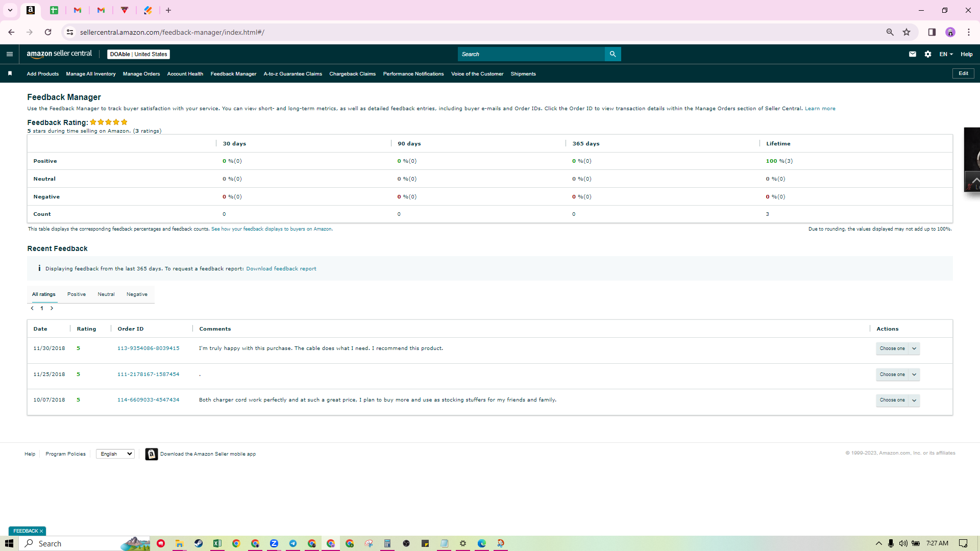
Task: Click Help in the top header
Action: click(967, 54)
